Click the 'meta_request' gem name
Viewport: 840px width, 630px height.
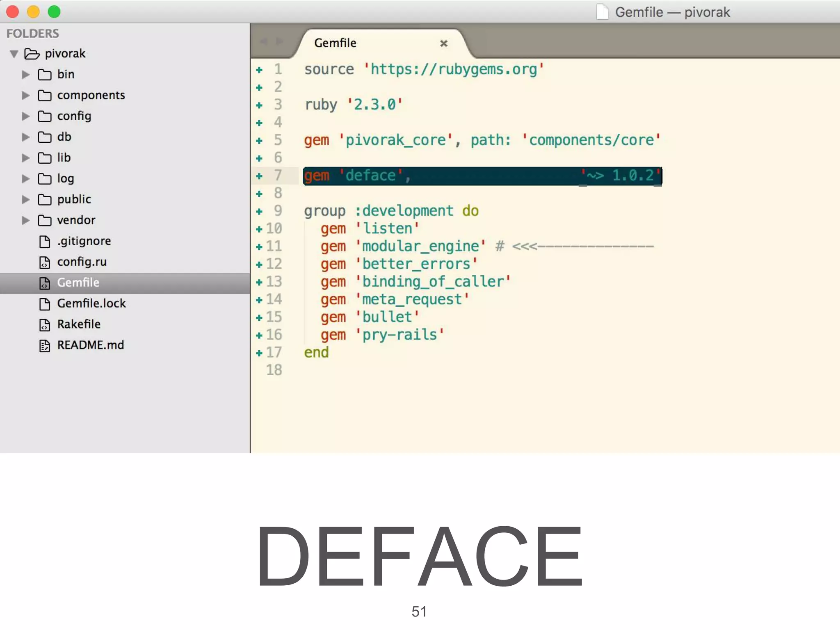click(412, 299)
